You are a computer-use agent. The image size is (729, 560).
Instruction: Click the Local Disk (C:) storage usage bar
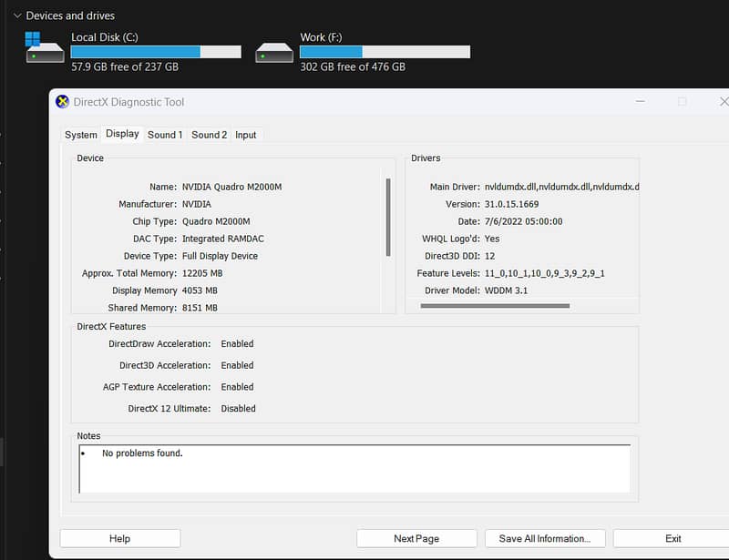[156, 52]
